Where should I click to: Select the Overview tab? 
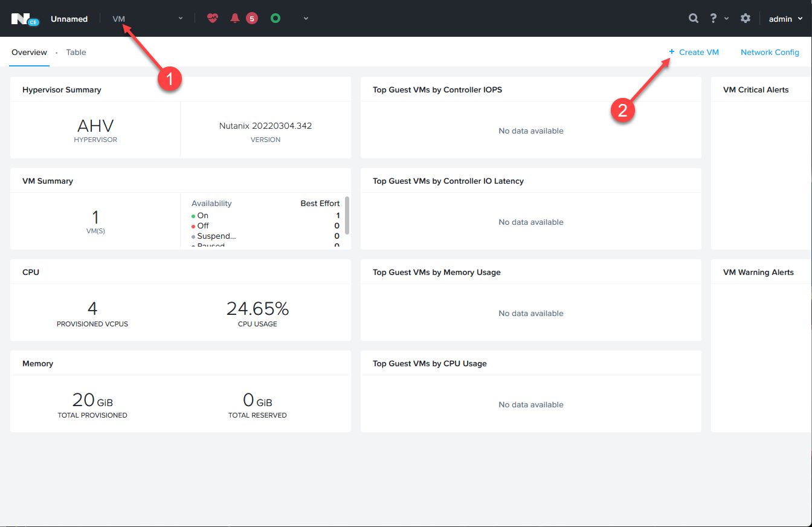(x=29, y=52)
